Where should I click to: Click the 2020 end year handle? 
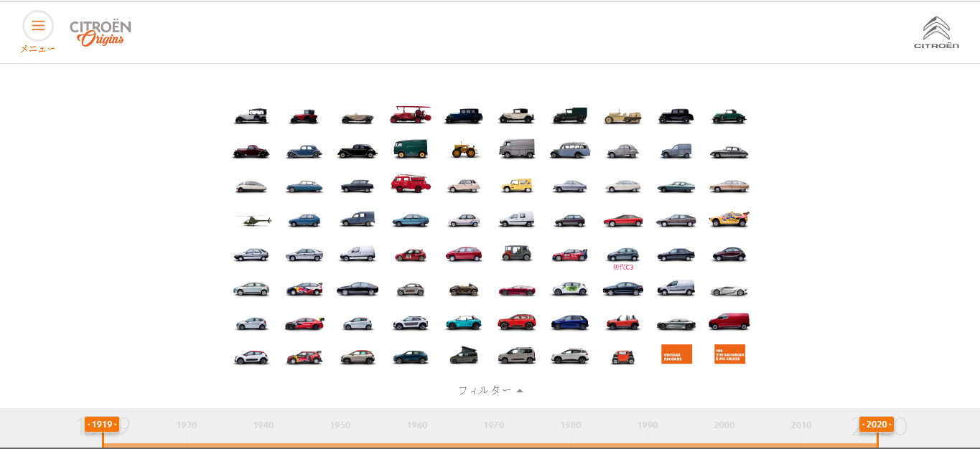(x=877, y=425)
